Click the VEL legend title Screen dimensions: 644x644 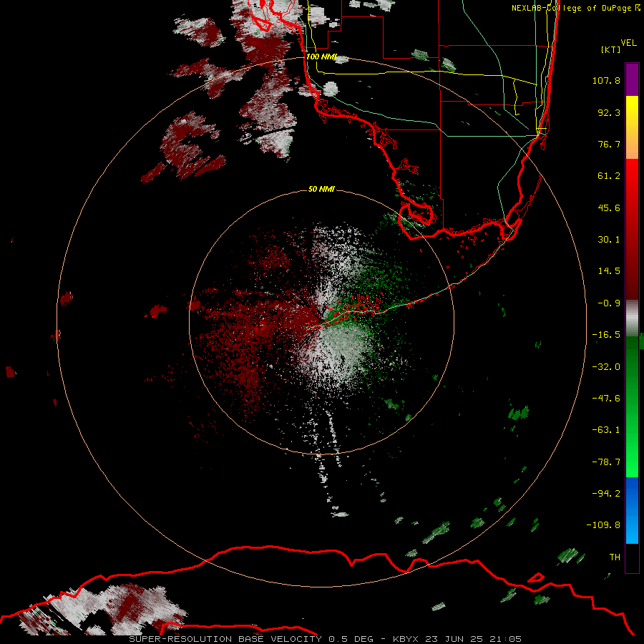628,43
